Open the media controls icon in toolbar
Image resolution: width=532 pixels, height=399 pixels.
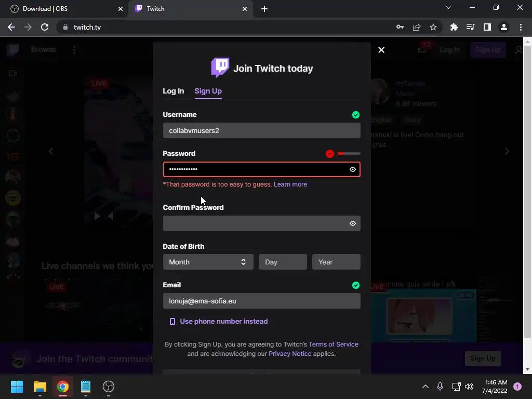[471, 27]
